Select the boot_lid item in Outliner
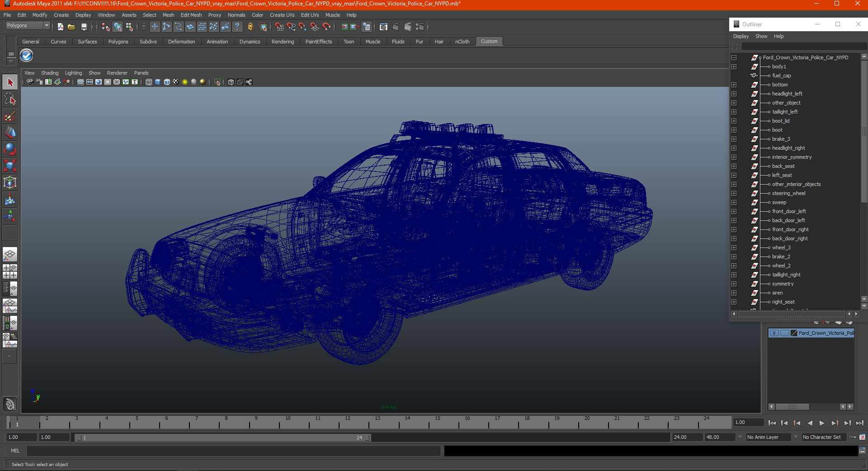868x471 pixels. [780, 121]
